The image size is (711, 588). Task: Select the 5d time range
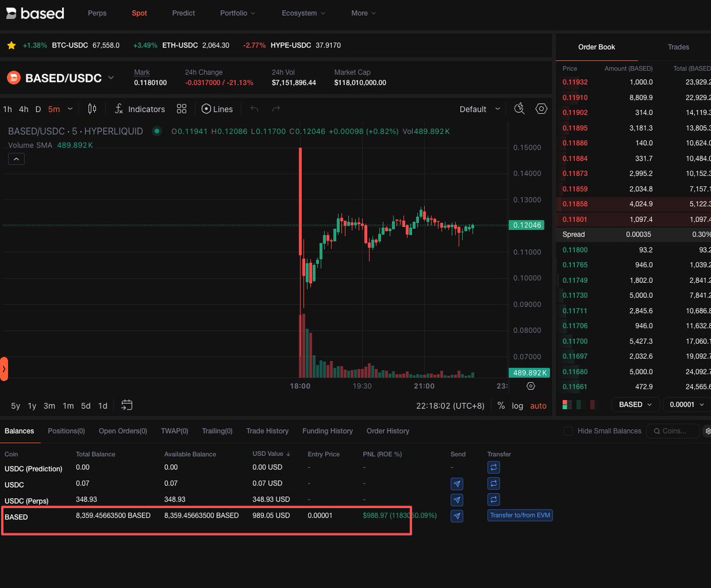pyautogui.click(x=86, y=406)
